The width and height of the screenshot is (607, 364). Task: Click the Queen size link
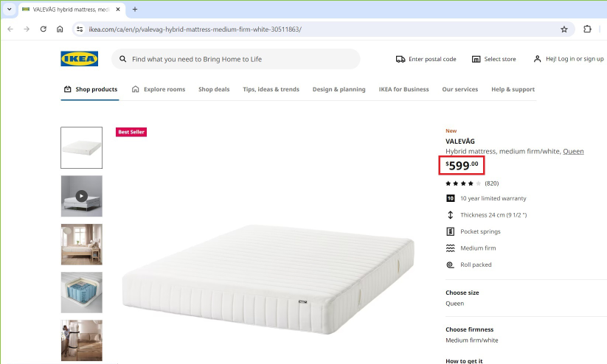pyautogui.click(x=573, y=152)
